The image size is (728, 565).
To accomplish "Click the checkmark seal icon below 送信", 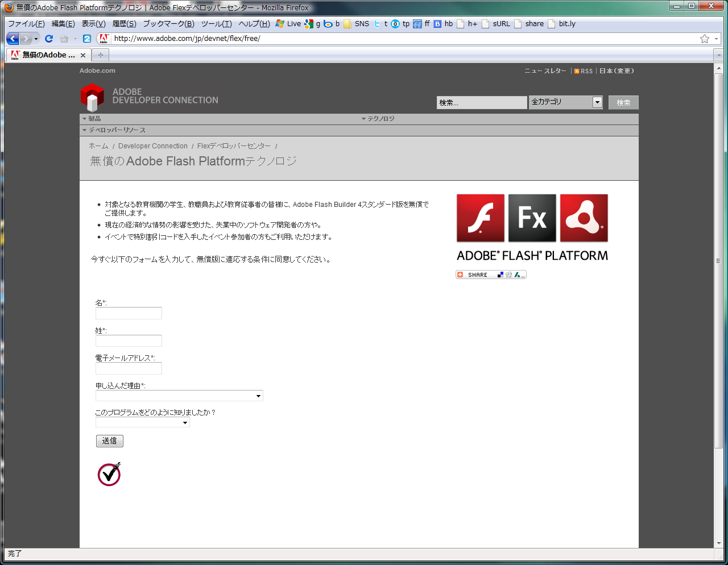I will [x=109, y=474].
